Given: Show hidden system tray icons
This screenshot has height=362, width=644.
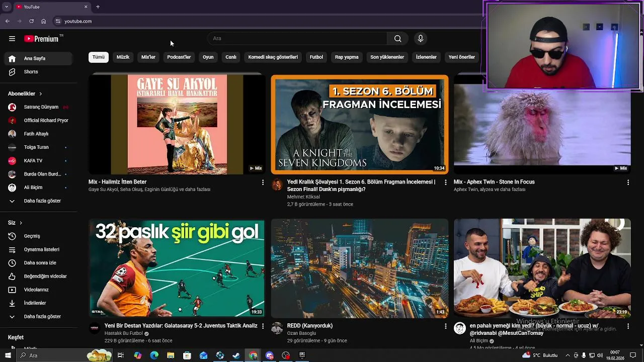Looking at the screenshot, I should coord(568,355).
